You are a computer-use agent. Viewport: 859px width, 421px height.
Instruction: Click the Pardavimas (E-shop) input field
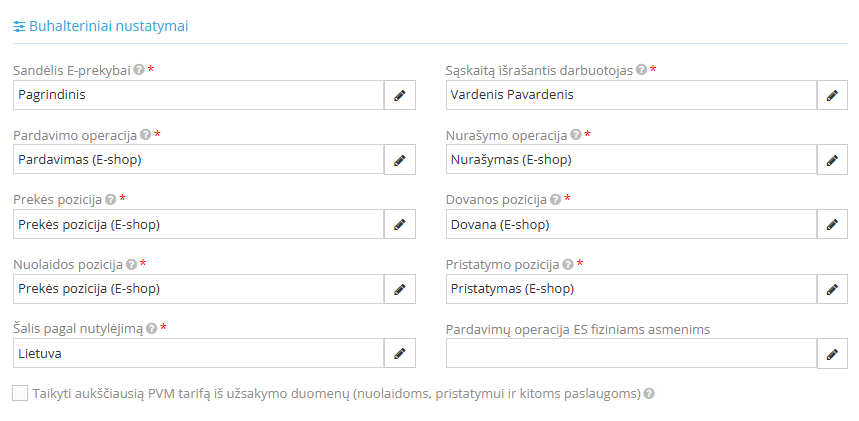[x=199, y=160]
